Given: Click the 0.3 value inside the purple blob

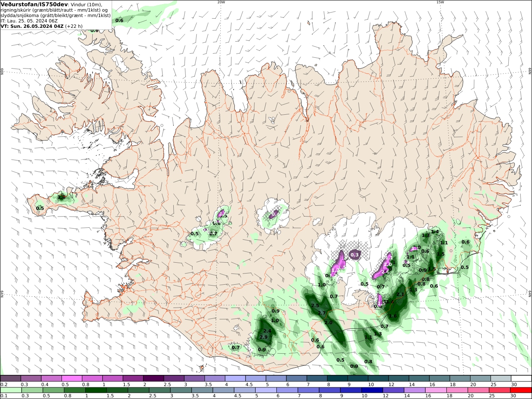Looking at the screenshot, I should pyautogui.click(x=355, y=255).
